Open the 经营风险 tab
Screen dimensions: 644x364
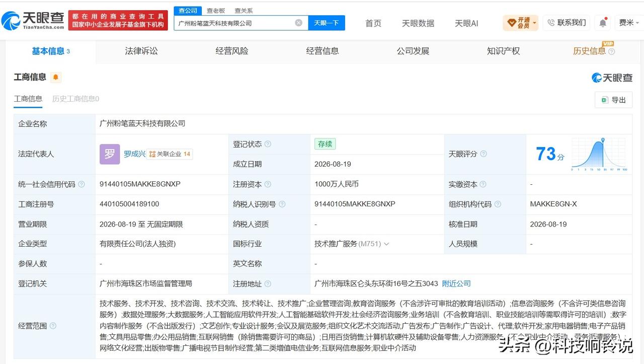click(232, 51)
